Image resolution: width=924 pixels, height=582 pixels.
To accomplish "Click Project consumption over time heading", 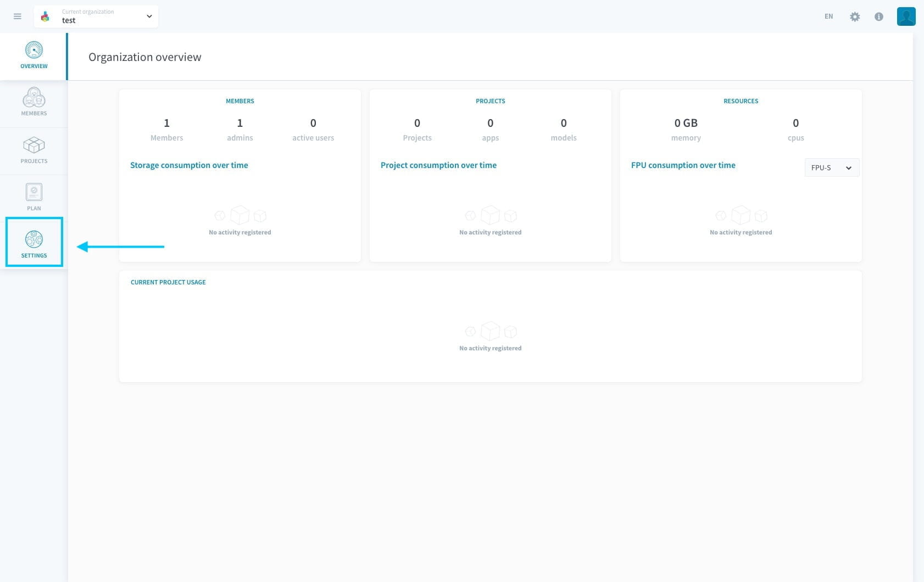I will pos(438,165).
